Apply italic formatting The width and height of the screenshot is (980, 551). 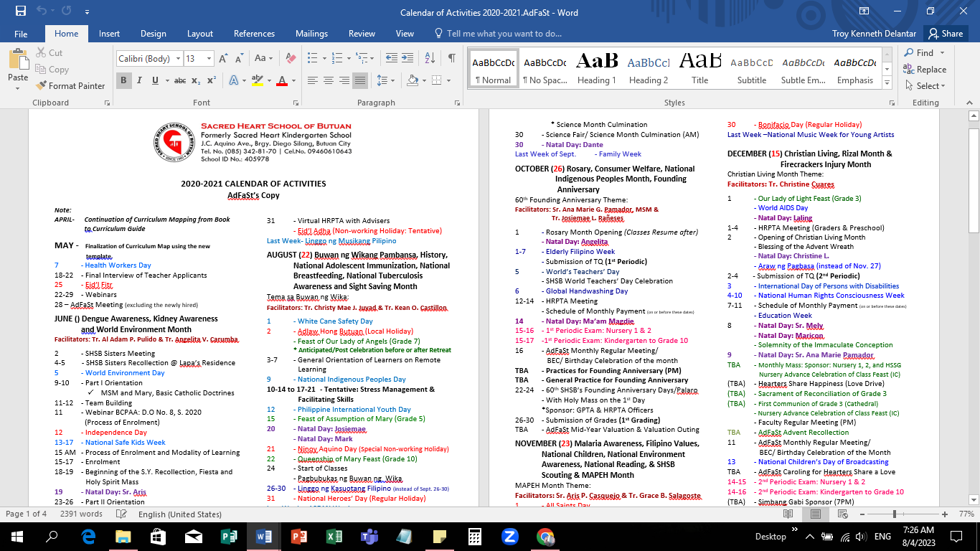[138, 80]
